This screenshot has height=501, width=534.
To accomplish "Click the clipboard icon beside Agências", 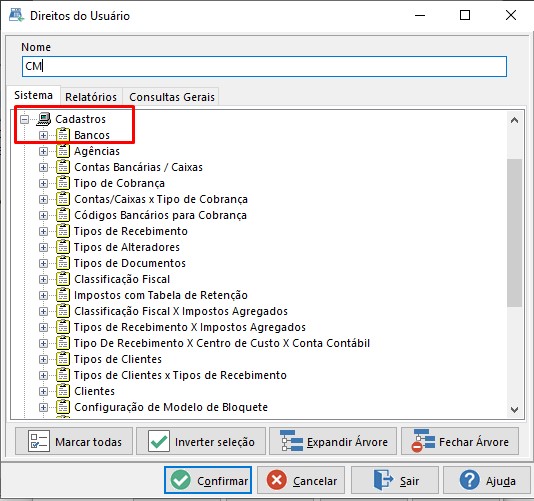I will pyautogui.click(x=63, y=151).
